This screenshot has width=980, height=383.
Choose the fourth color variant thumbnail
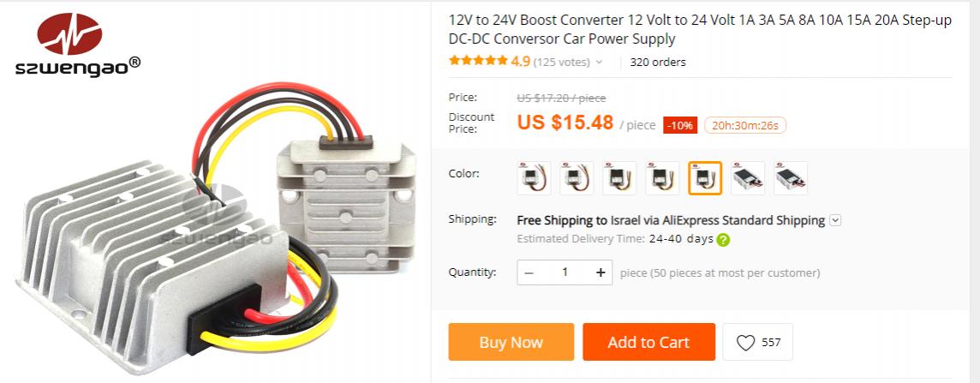pos(662,178)
